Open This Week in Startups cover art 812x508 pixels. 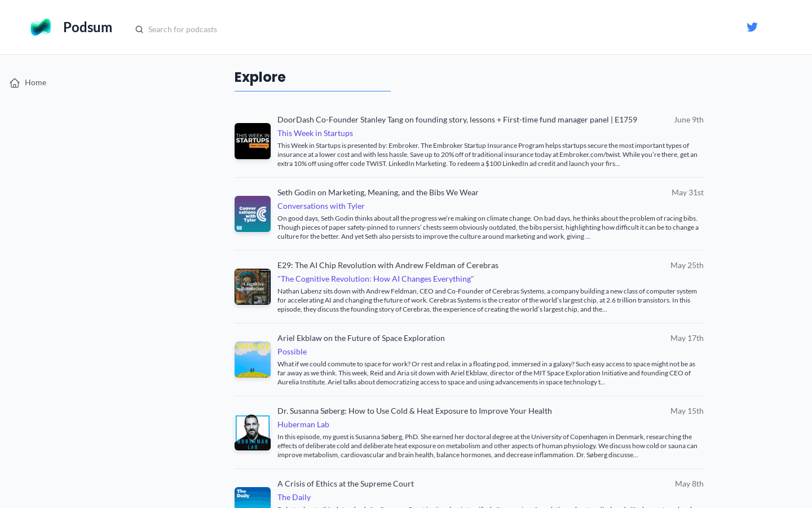coord(253,141)
